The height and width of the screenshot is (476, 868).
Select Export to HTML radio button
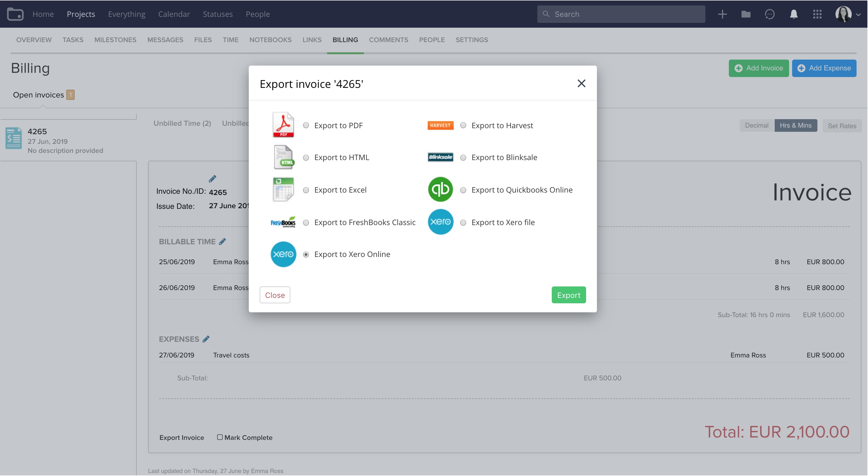306,158
